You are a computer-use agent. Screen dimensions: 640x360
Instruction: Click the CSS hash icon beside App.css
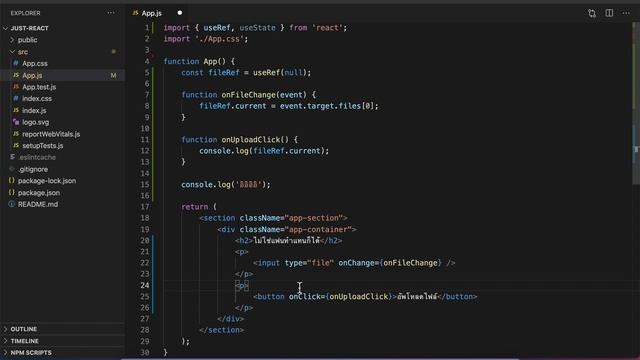16,63
